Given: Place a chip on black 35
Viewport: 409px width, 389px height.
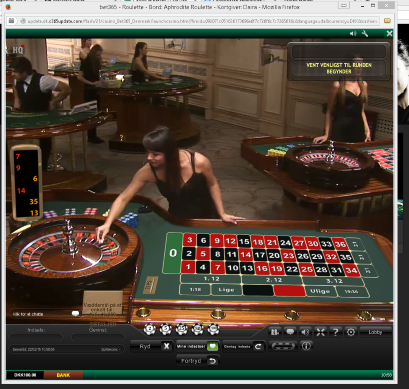Looking at the screenshot, I should coord(345,257).
